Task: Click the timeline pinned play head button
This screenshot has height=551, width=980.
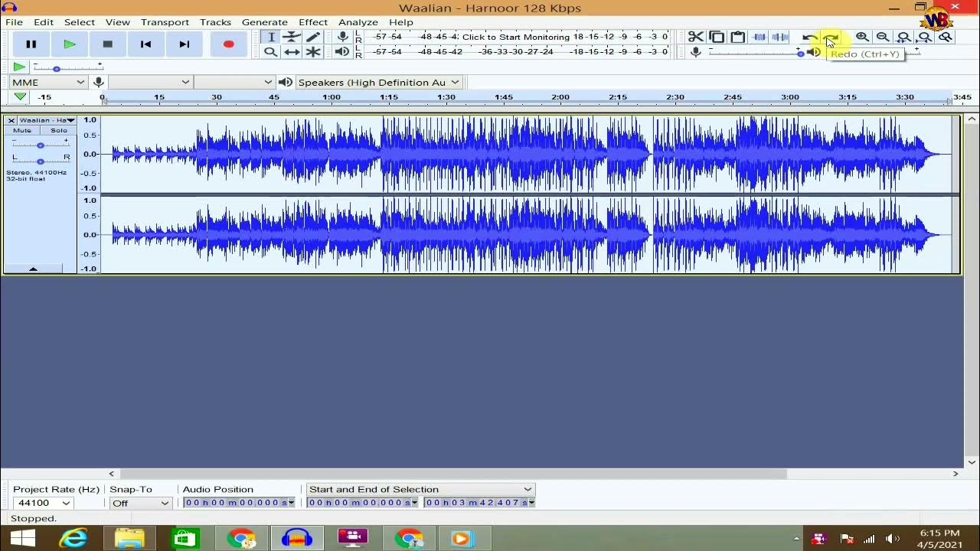Action: point(21,97)
